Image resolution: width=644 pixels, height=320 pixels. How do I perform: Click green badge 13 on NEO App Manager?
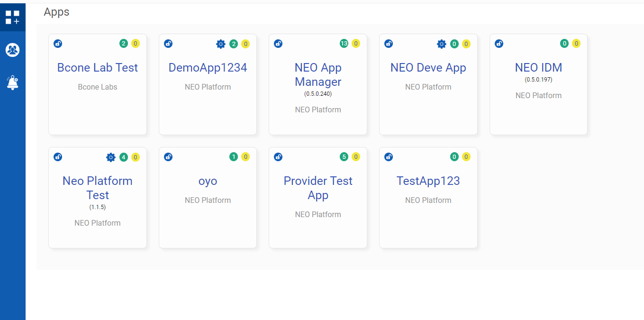[x=344, y=44]
